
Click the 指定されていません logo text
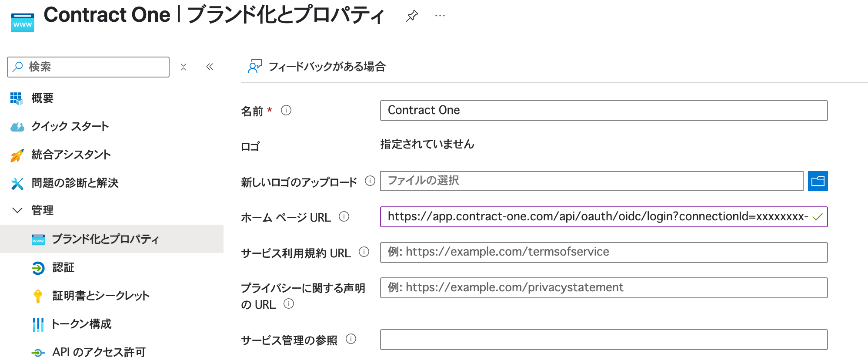(427, 144)
